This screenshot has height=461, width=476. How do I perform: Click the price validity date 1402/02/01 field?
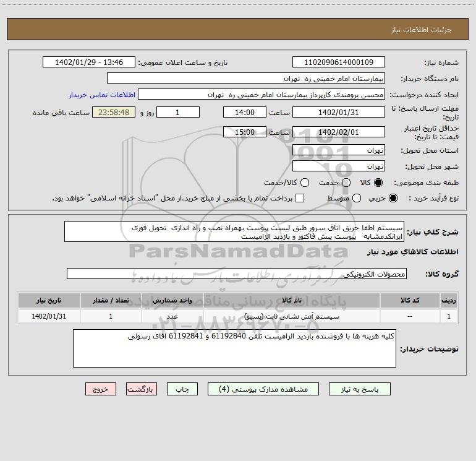click(339, 132)
